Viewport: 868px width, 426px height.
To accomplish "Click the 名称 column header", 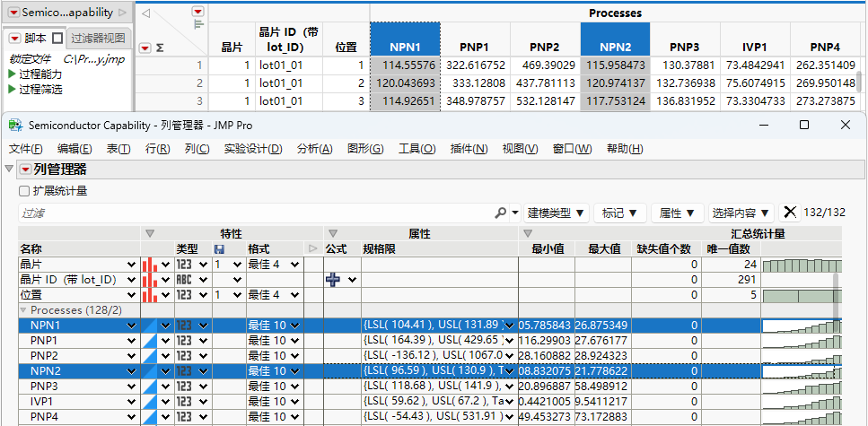I will click(x=78, y=249).
